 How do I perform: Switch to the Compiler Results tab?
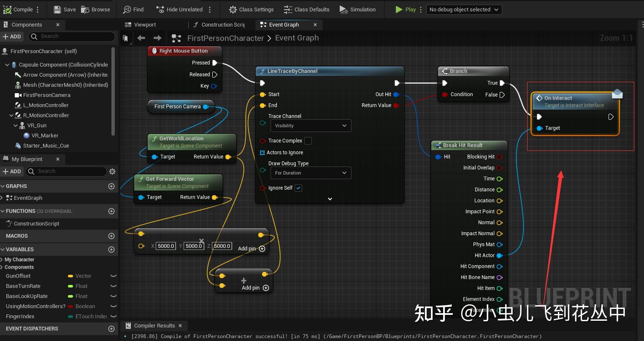pyautogui.click(x=154, y=325)
